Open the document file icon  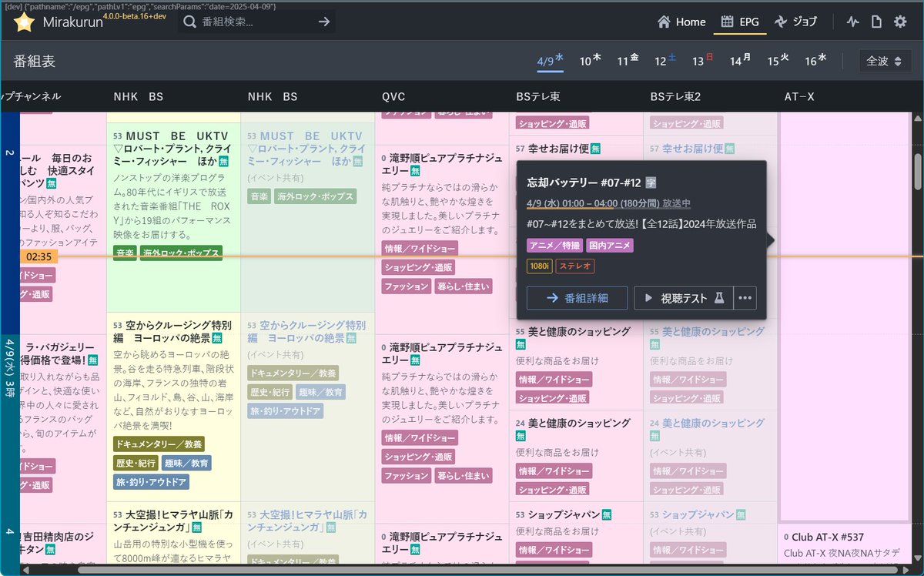876,22
